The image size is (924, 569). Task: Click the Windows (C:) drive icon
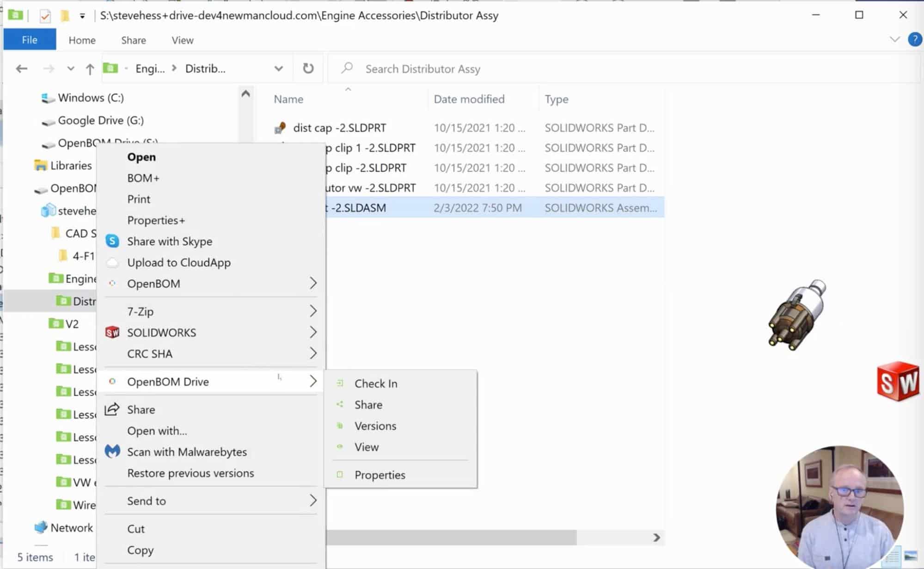47,98
